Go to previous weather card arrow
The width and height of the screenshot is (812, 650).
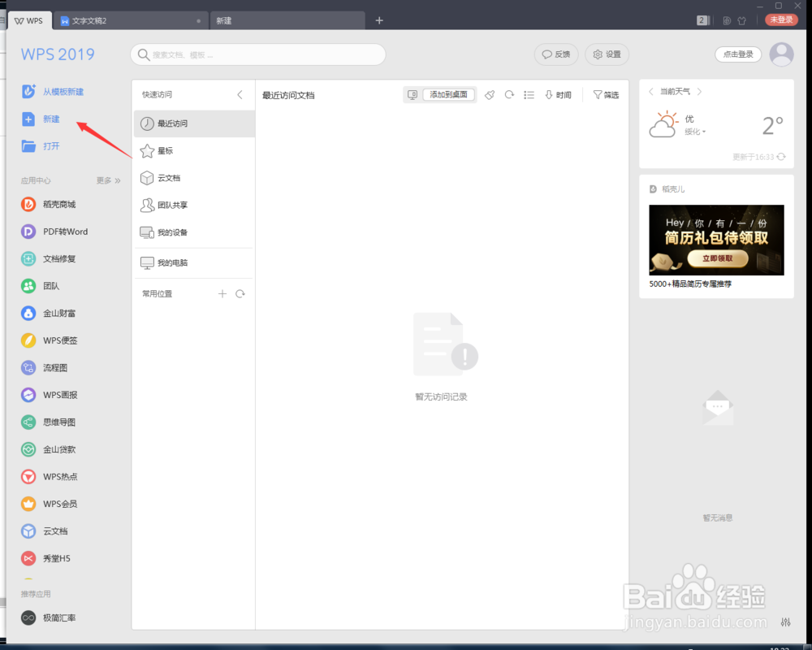click(651, 91)
